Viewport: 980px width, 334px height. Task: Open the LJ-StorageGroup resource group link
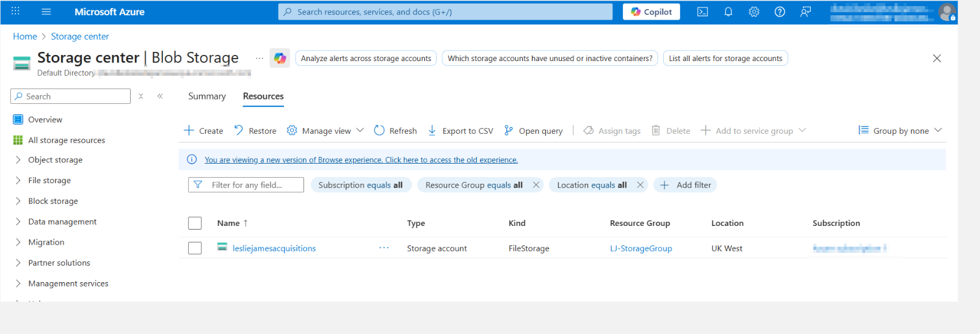[641, 248]
